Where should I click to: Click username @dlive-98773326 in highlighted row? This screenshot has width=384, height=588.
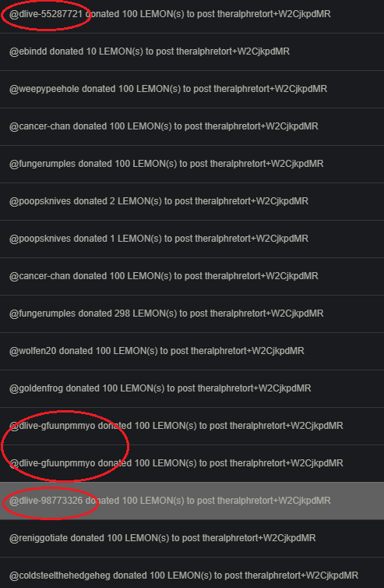pos(46,501)
